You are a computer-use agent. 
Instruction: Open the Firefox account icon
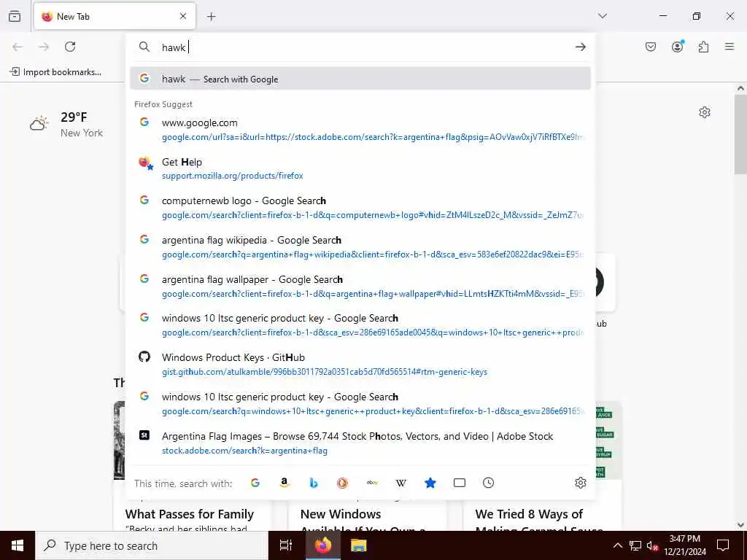(678, 46)
